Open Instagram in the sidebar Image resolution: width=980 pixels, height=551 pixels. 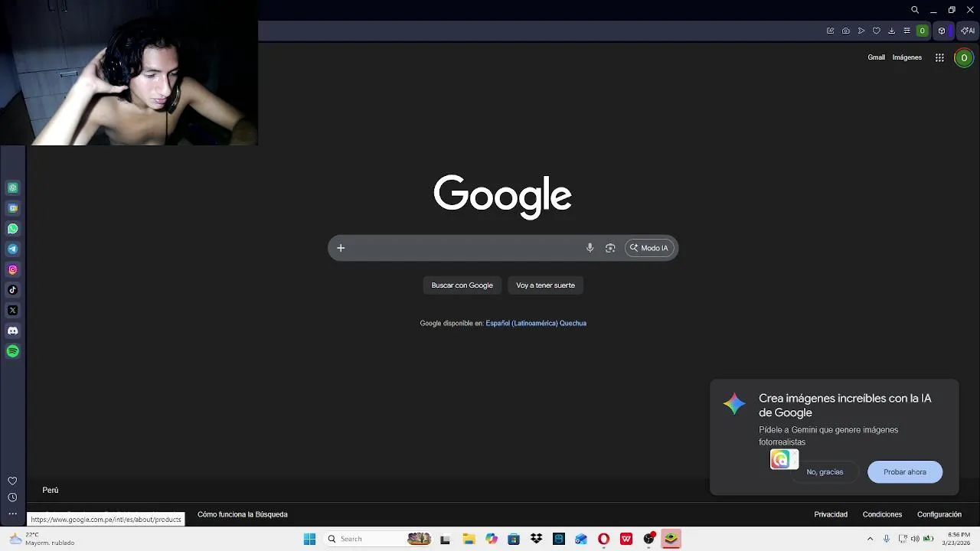(x=13, y=269)
